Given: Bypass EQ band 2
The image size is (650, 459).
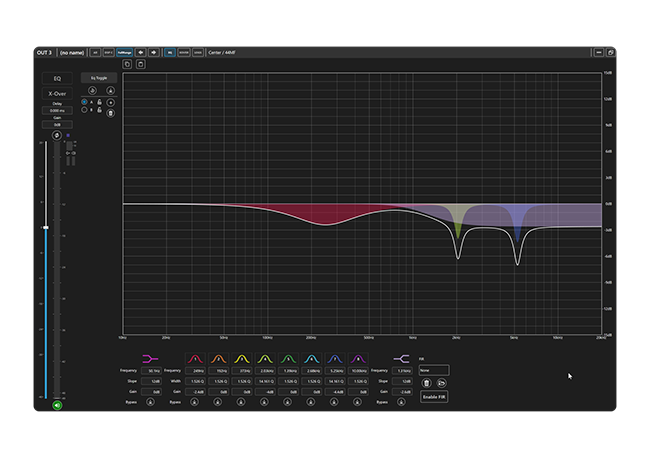Looking at the screenshot, I should click(218, 402).
